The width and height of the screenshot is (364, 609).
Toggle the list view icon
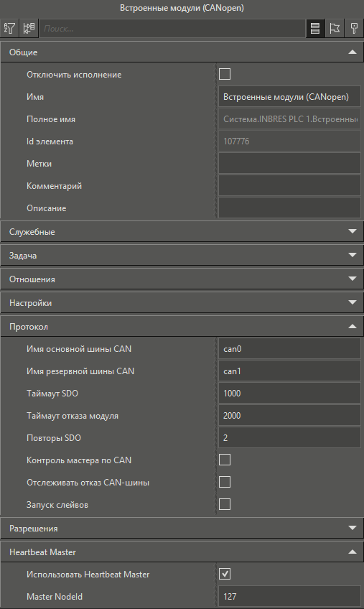pos(315,28)
